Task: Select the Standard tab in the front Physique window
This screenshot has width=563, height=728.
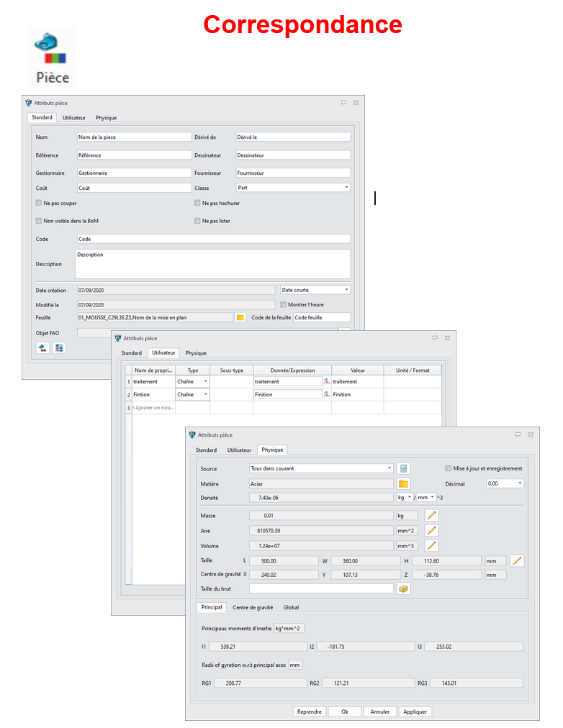Action: (x=206, y=450)
